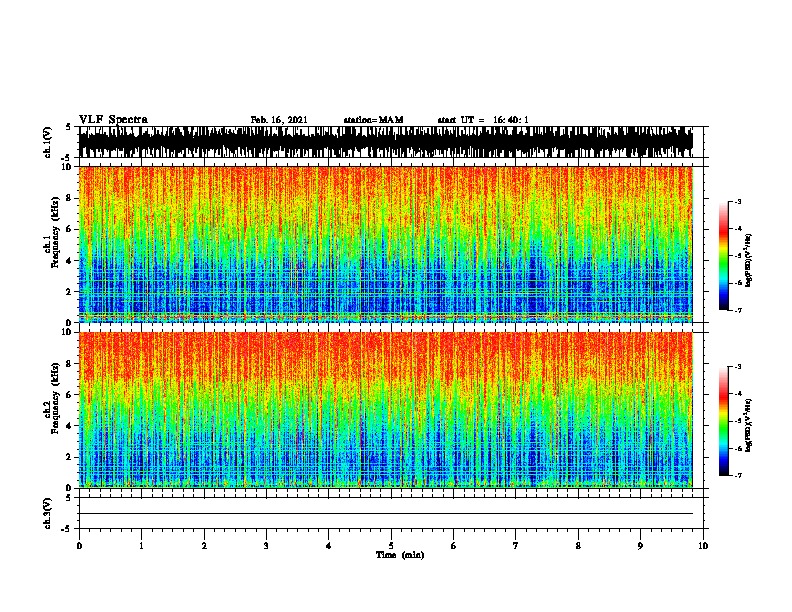Click the "station=MAM" header text
The image size is (792, 612).
[x=373, y=120]
